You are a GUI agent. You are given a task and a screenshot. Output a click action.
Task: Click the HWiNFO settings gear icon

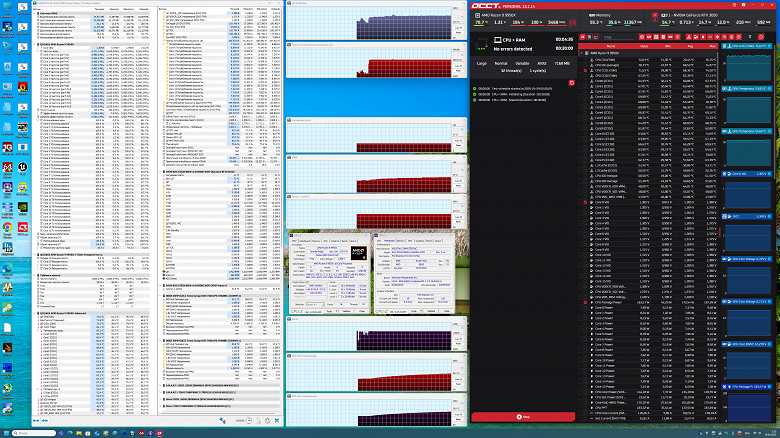tap(268, 421)
